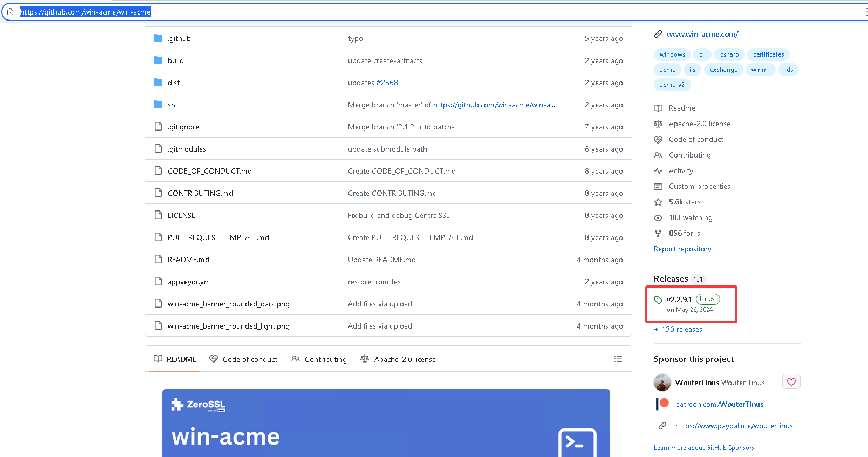
Task: Switch to Code of conduct tab
Action: click(243, 359)
